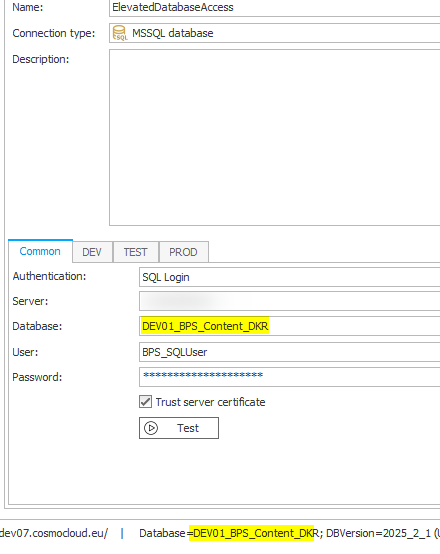Viewport: 440px width, 554px height.
Task: Click inside the Description text area
Action: 275,137
